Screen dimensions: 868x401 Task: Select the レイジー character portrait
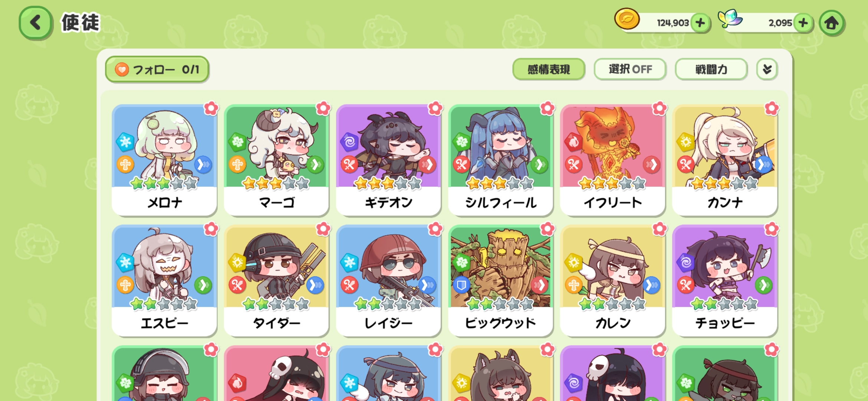pos(388,267)
